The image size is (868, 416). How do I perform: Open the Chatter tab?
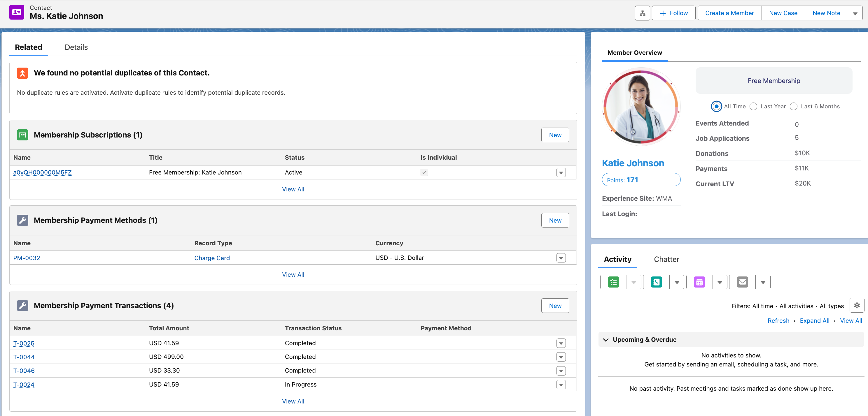(x=666, y=259)
